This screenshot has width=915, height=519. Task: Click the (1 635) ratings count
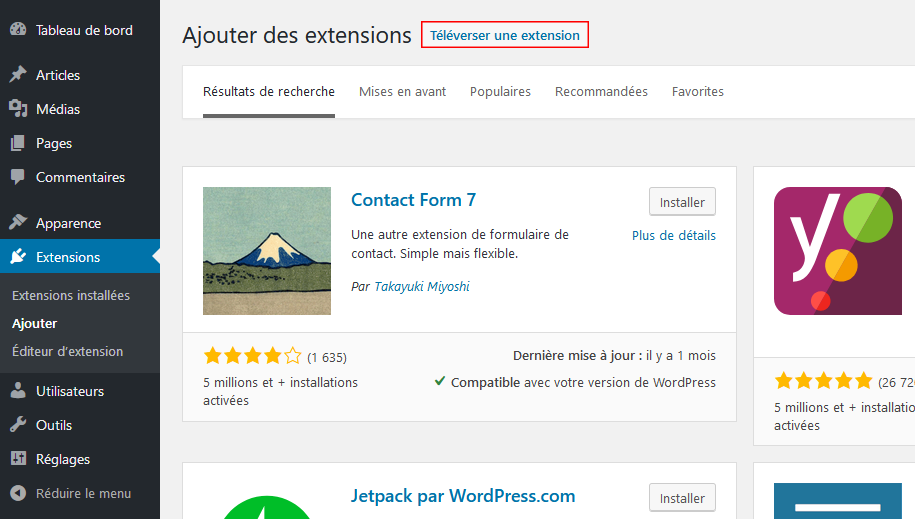(x=327, y=357)
